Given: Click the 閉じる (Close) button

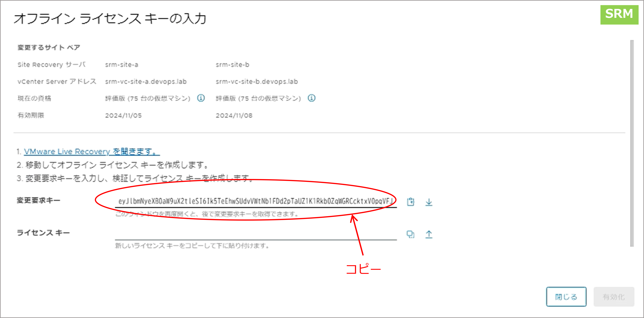Looking at the screenshot, I should click(566, 297).
